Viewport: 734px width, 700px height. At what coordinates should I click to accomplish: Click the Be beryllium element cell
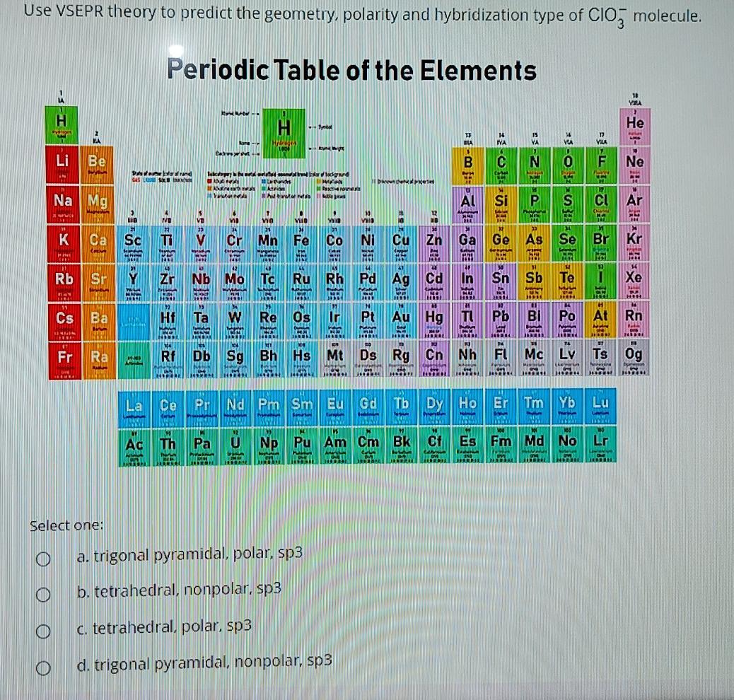pyautogui.click(x=97, y=164)
